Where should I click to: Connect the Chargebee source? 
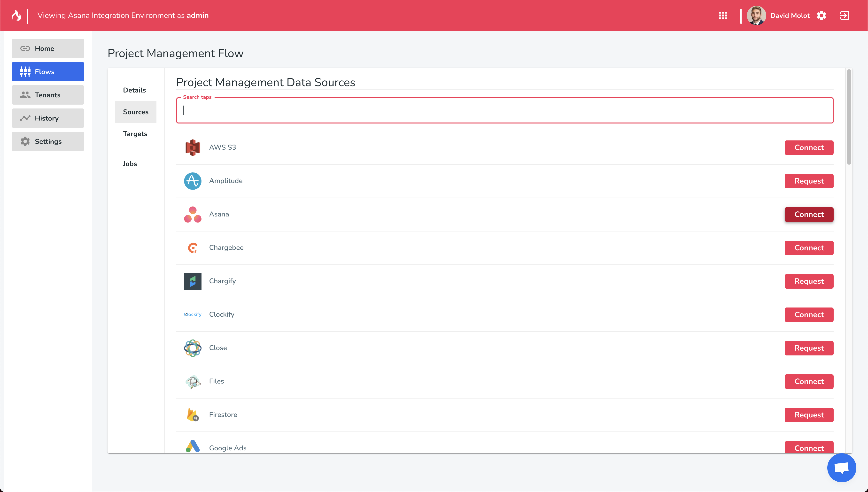pyautogui.click(x=809, y=248)
